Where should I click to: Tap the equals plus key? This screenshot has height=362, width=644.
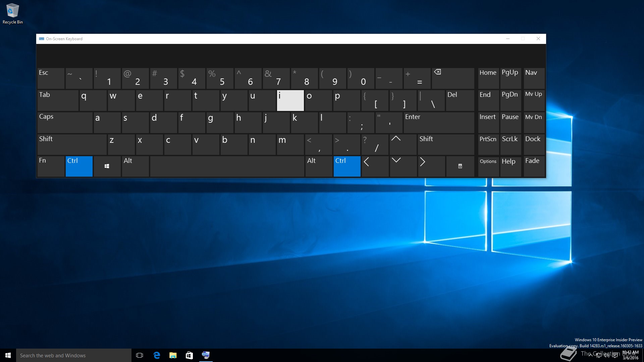pyautogui.click(x=417, y=78)
